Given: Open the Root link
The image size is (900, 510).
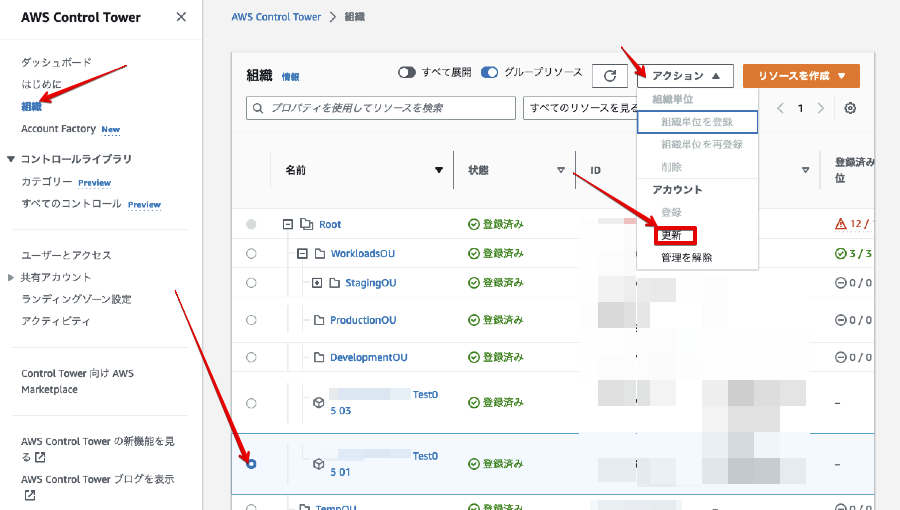Looking at the screenshot, I should pos(330,224).
